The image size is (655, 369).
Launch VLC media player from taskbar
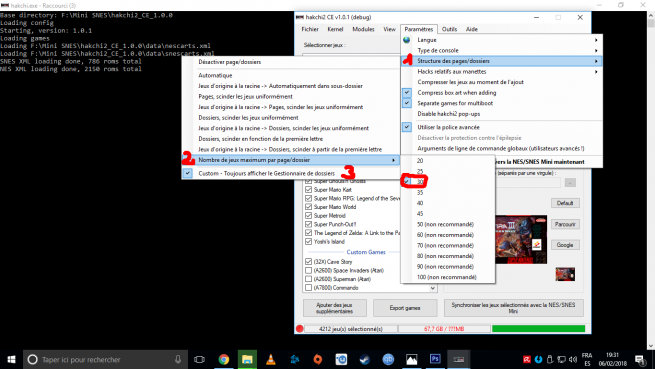[x=271, y=359]
